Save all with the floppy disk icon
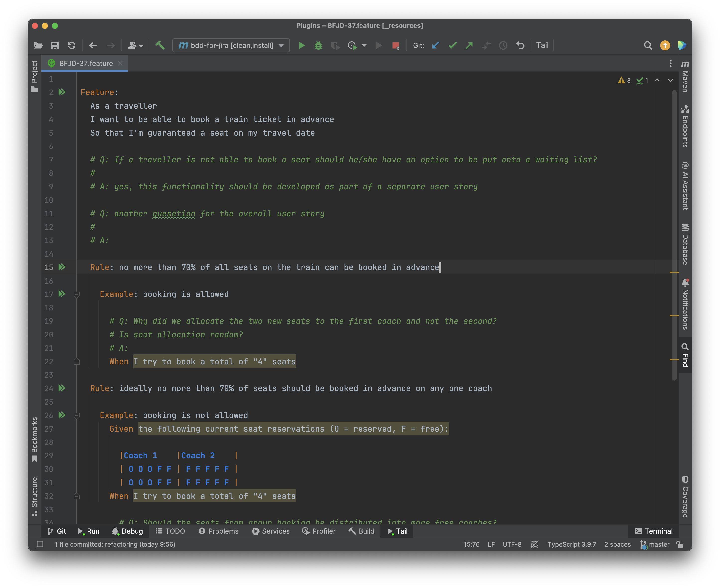Viewport: 720px width, 588px height. 55,45
